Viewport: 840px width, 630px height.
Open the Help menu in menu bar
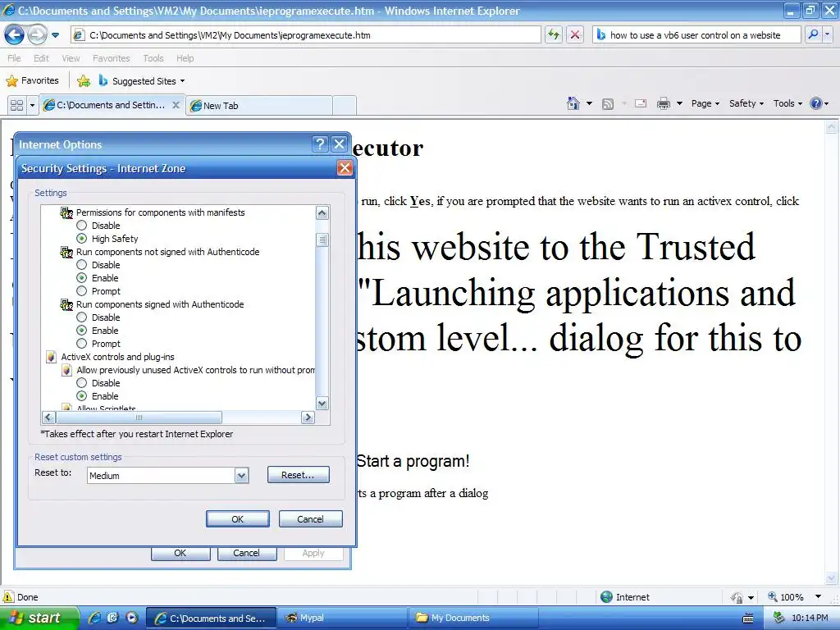(x=185, y=58)
